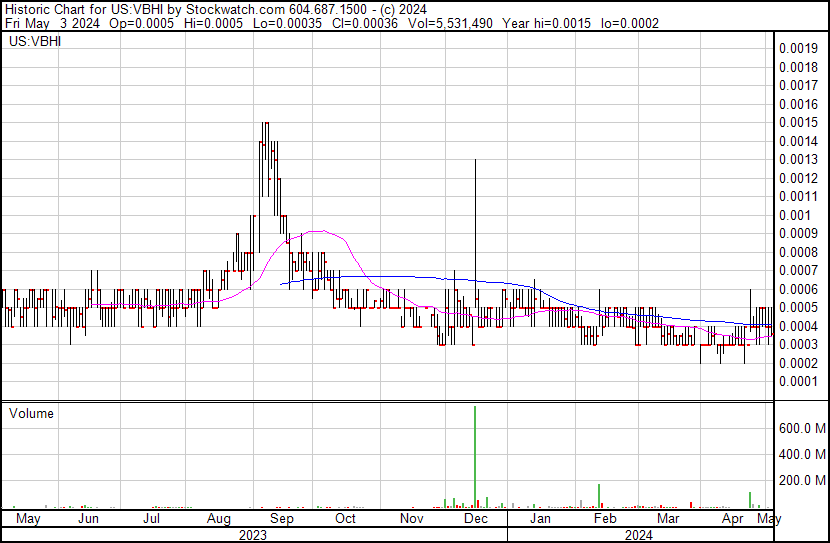This screenshot has width=830, height=543.
Task: Click the 0.0019 price axis label
Action: click(797, 48)
